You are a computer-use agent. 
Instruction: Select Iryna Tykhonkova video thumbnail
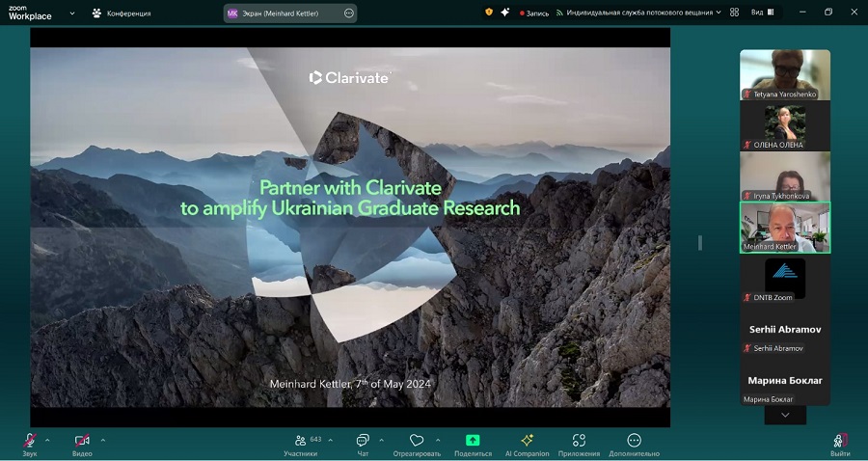[785, 176]
